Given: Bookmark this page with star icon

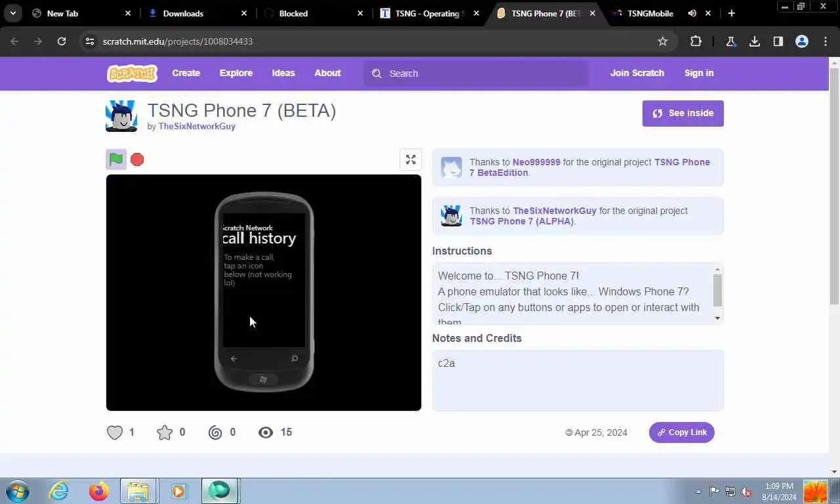Looking at the screenshot, I should pyautogui.click(x=663, y=41).
